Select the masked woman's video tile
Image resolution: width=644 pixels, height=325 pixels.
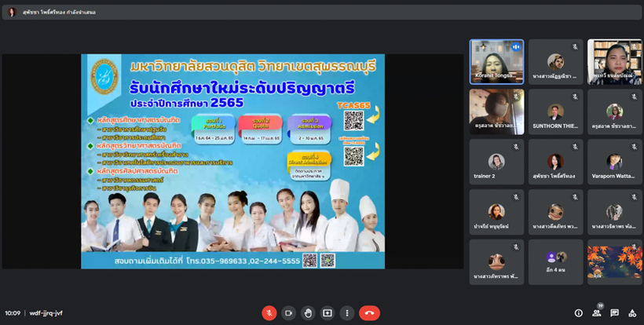pyautogui.click(x=496, y=112)
